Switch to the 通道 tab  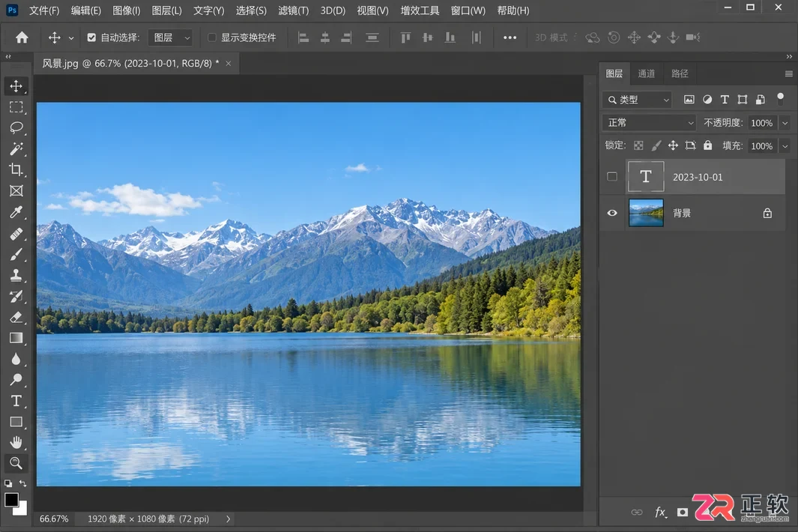[647, 74]
